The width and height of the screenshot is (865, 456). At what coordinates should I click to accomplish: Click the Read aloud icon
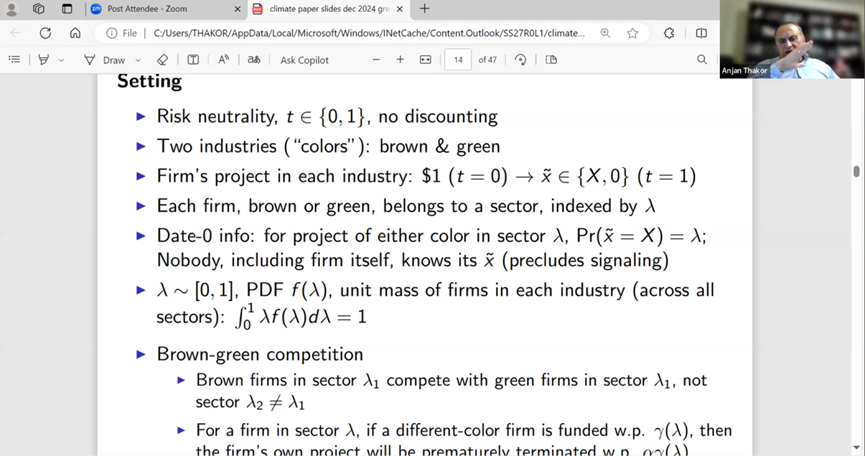click(x=224, y=60)
